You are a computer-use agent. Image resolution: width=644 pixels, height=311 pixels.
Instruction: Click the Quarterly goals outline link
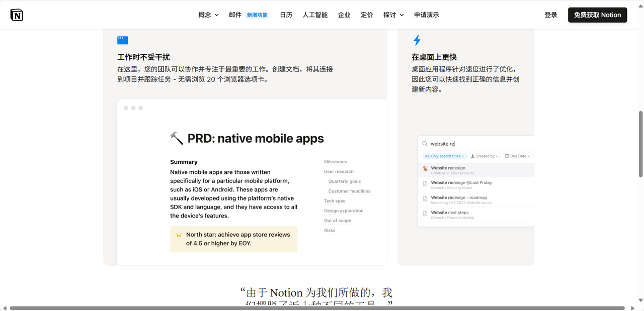click(345, 181)
